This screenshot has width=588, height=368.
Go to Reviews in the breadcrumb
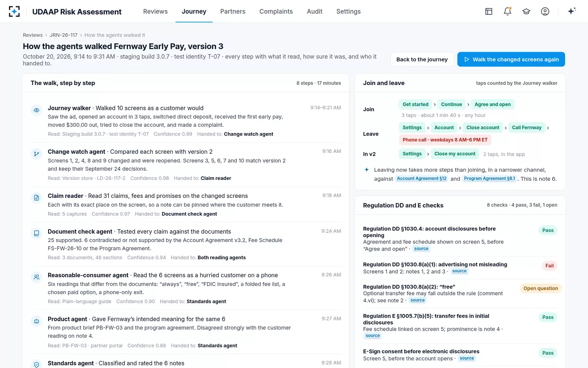[x=33, y=35]
